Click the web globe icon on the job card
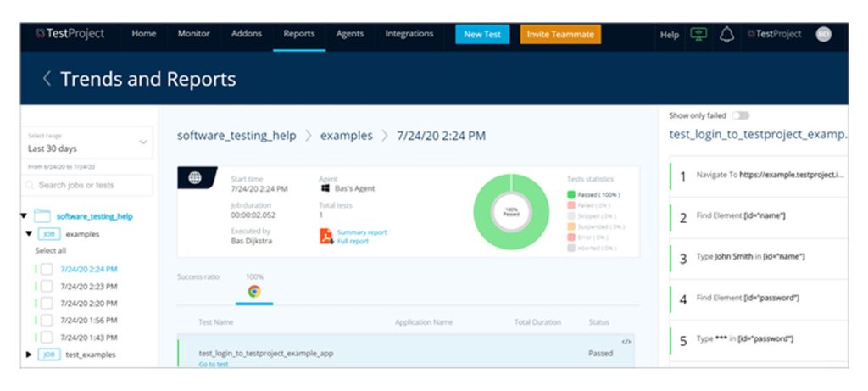 (195, 178)
